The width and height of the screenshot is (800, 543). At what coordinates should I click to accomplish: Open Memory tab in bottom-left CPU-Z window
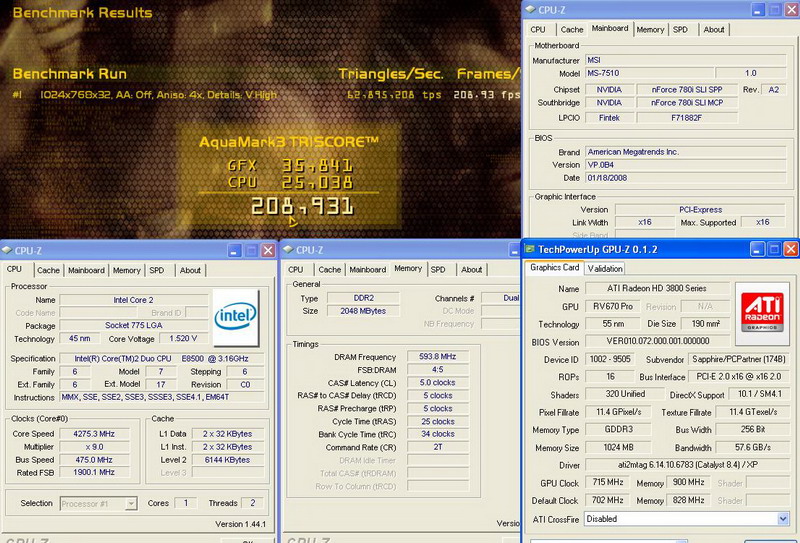(x=127, y=270)
